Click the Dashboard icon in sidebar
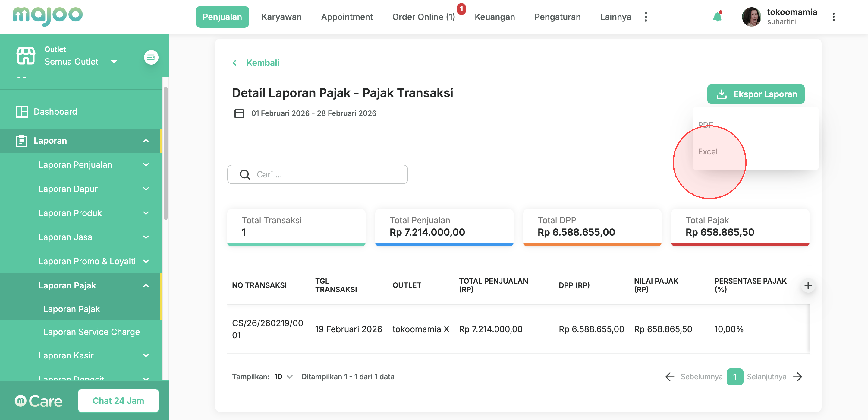 click(22, 112)
